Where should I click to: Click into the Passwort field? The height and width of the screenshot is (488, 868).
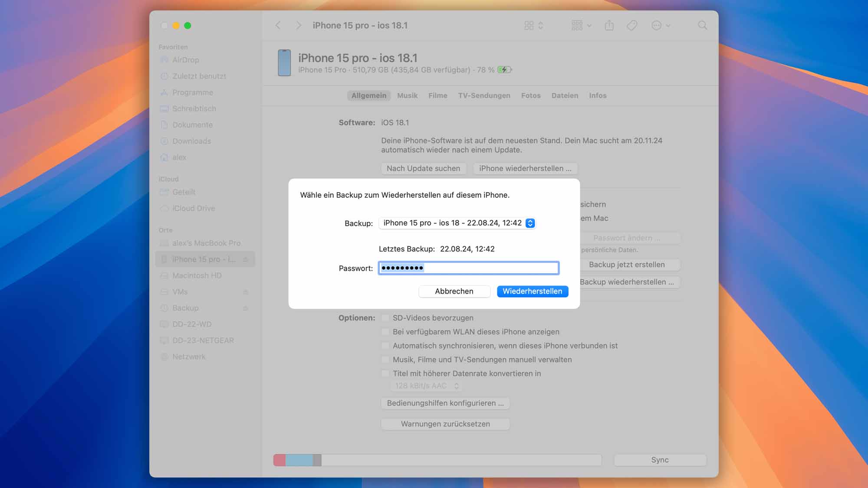tap(469, 268)
